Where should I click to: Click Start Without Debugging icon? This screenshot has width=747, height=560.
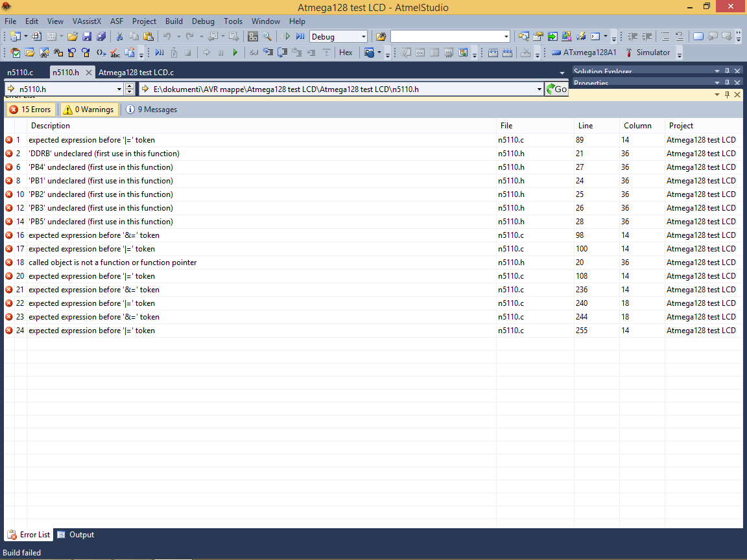tap(286, 37)
